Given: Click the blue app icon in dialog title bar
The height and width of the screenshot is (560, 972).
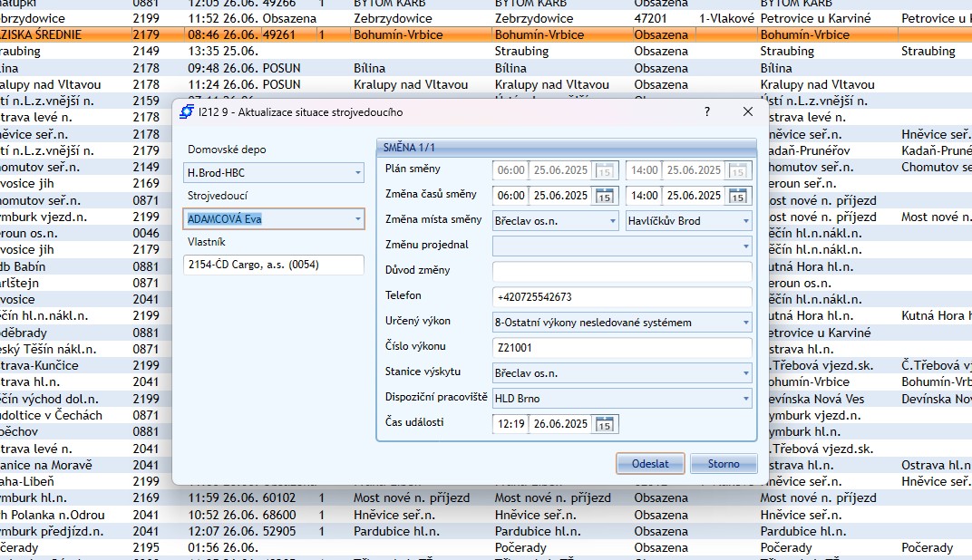Looking at the screenshot, I should [187, 112].
